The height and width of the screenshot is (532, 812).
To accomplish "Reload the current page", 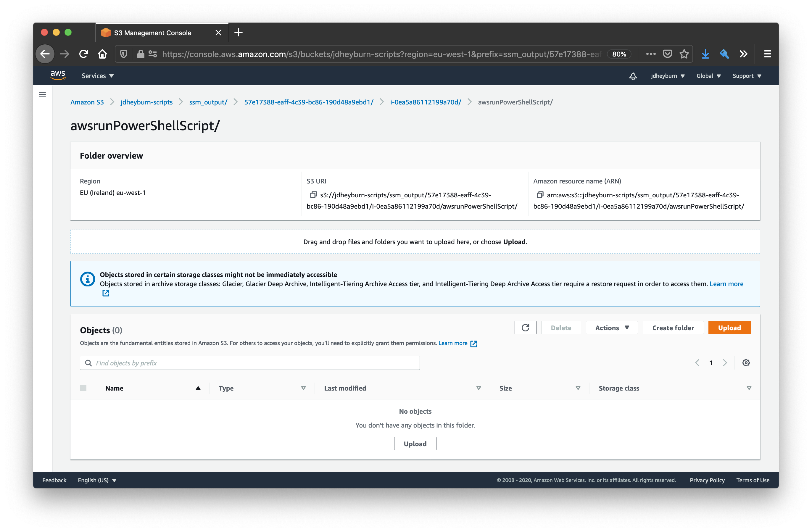I will click(x=83, y=54).
